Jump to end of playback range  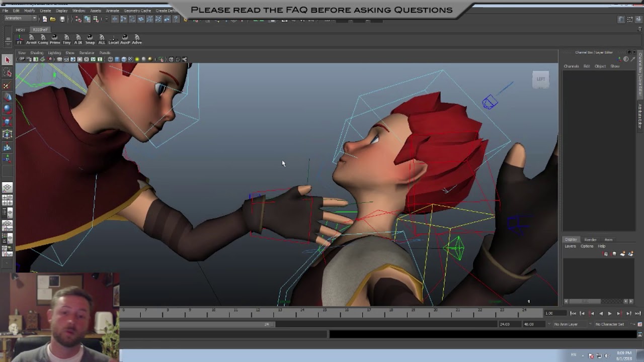click(638, 313)
